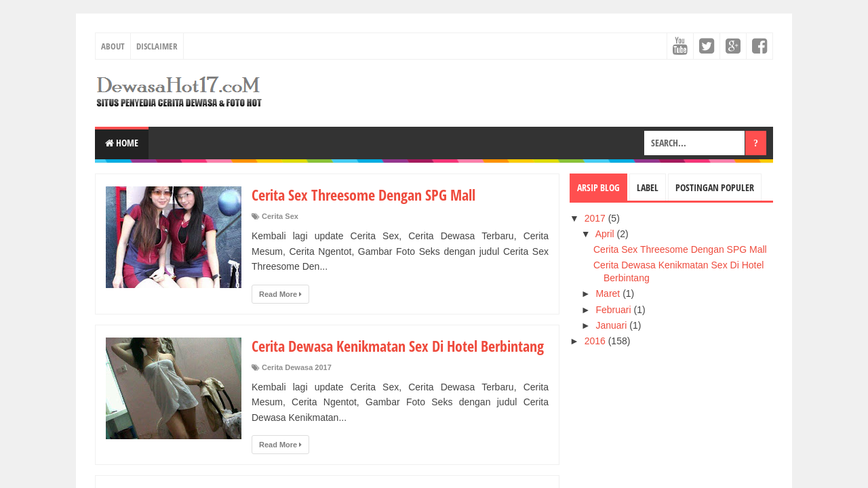Open Hotel Berbintang post in archive list
The height and width of the screenshot is (488, 868).
pos(679,271)
